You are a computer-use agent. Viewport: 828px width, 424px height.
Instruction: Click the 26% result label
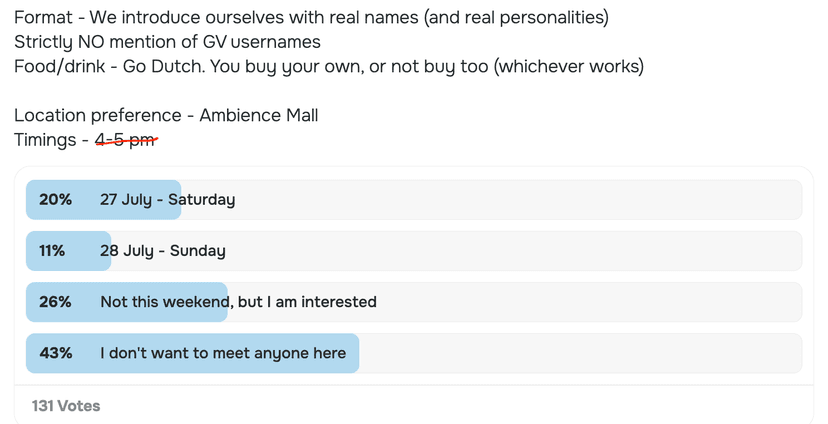[56, 302]
